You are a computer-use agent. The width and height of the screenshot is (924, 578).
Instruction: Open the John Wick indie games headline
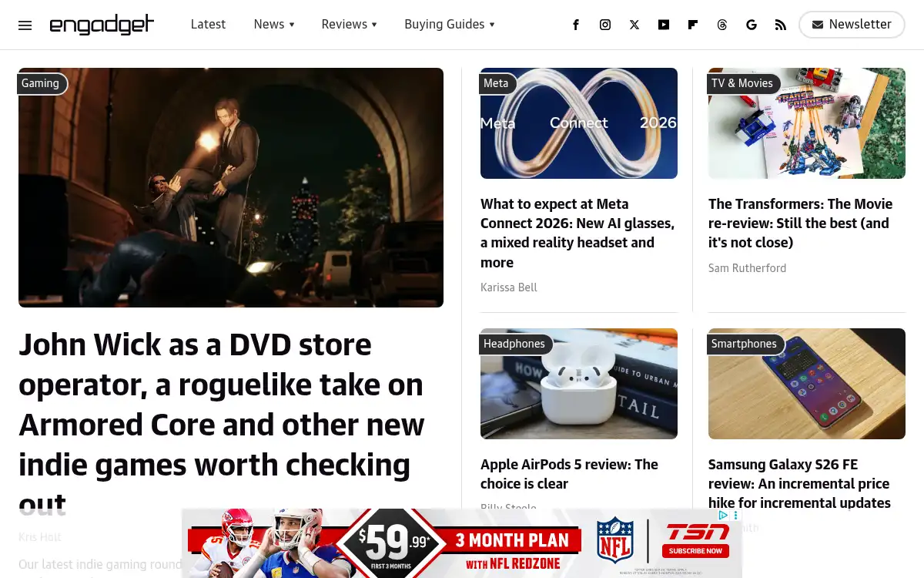click(x=222, y=424)
